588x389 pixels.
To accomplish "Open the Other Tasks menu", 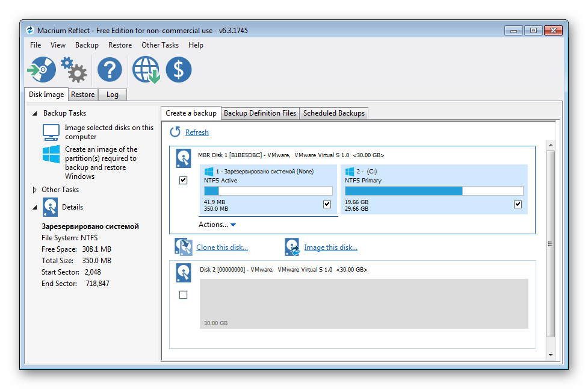I will [159, 45].
